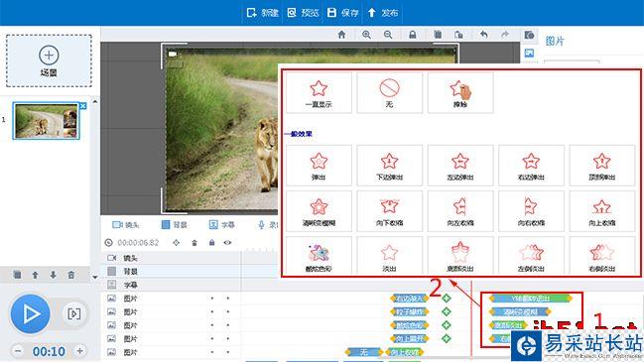Click the home icon in canvas toolbar
Image resolution: width=644 pixels, height=362 pixels.
click(x=341, y=35)
